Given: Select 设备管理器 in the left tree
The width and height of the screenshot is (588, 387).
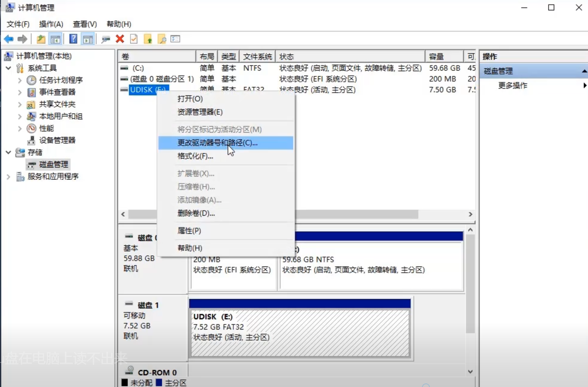Looking at the screenshot, I should coord(57,141).
